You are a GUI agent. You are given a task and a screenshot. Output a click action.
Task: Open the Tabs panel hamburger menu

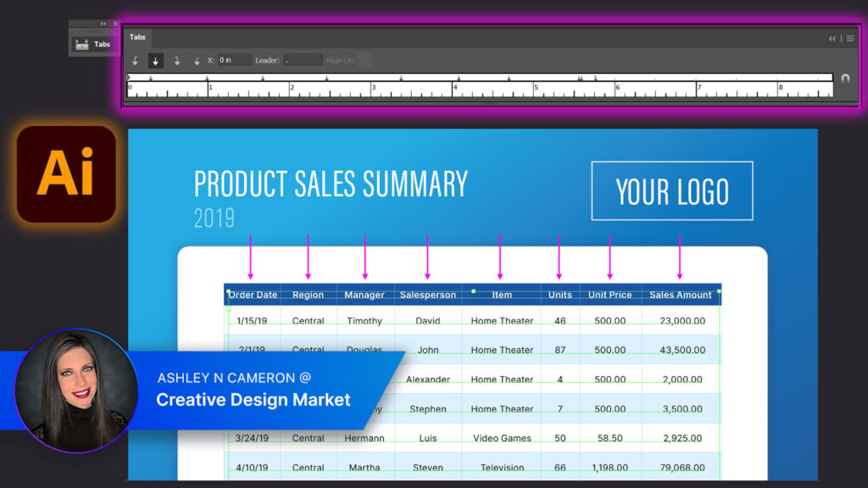coord(850,38)
